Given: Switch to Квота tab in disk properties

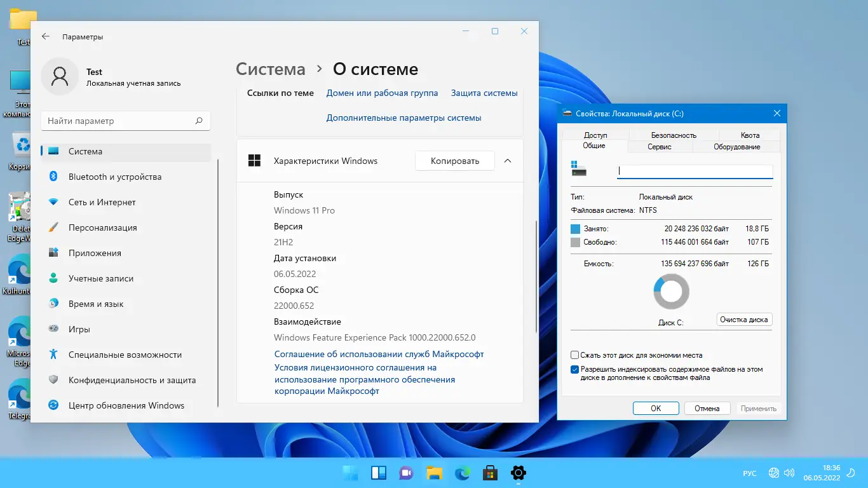Looking at the screenshot, I should click(750, 135).
